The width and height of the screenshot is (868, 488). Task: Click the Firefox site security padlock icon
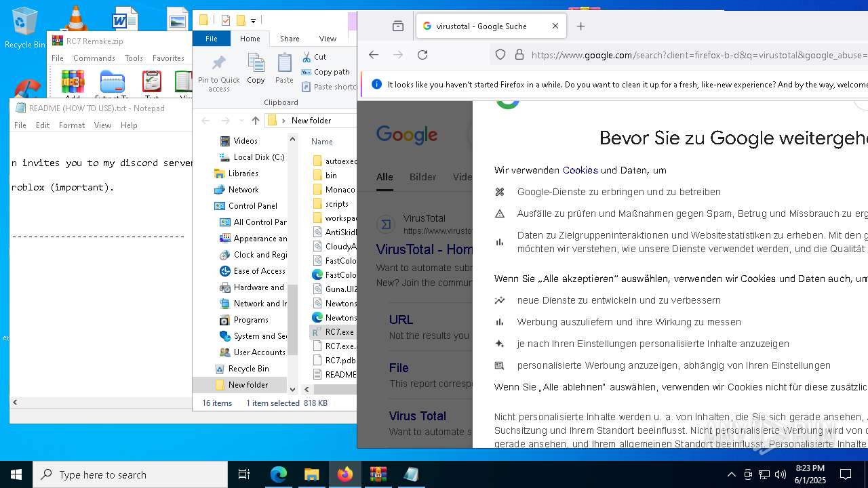coord(519,55)
